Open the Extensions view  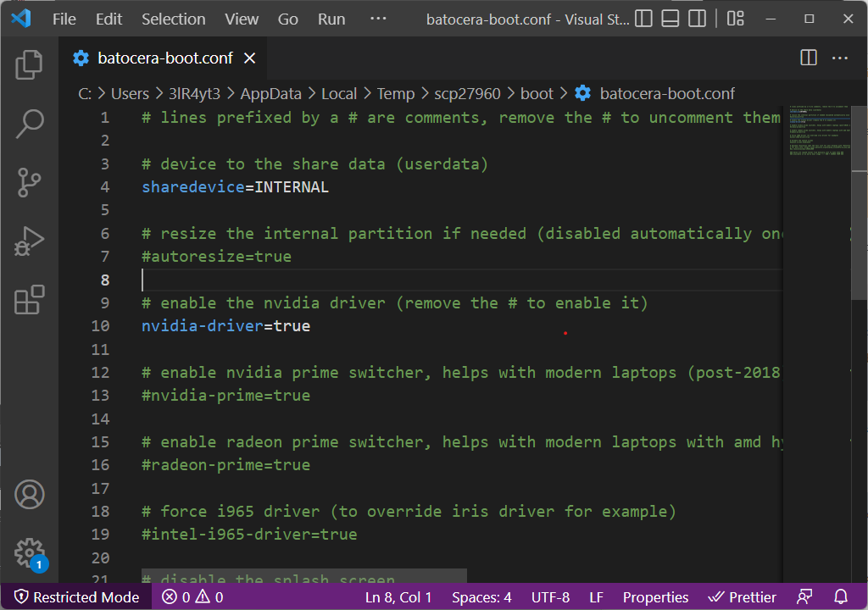pyautogui.click(x=30, y=300)
